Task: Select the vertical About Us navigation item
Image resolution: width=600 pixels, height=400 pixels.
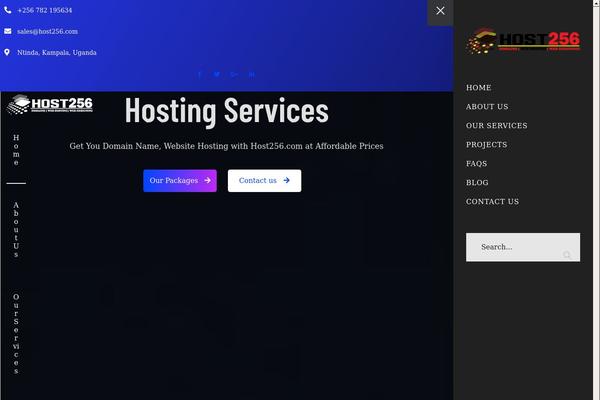Action: click(16, 230)
